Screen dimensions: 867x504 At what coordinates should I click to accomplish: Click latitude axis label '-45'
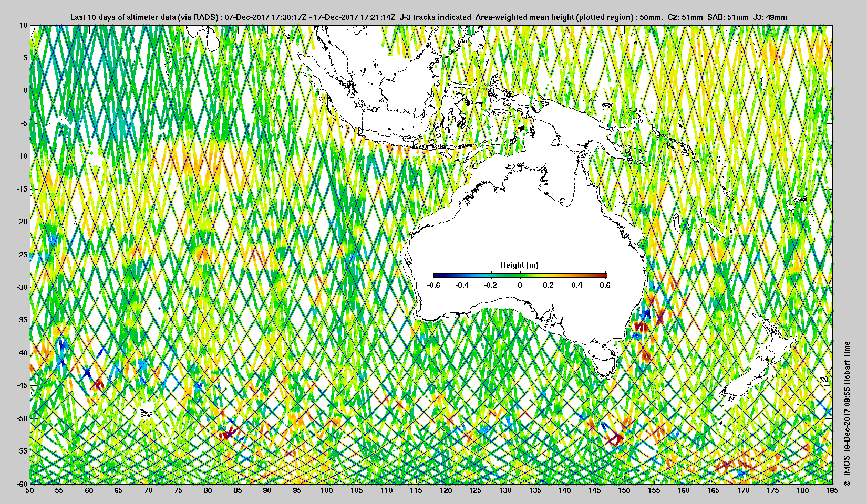[x=22, y=385]
